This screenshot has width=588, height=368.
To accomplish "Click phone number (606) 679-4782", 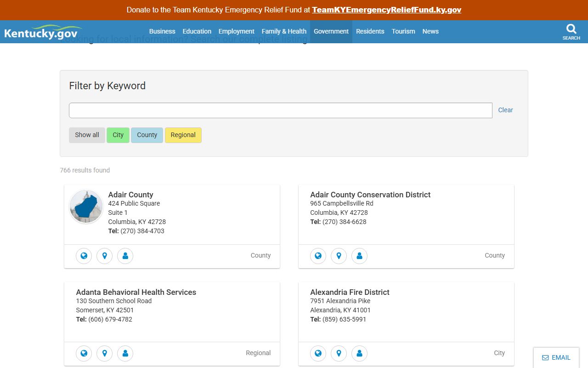I will [110, 319].
